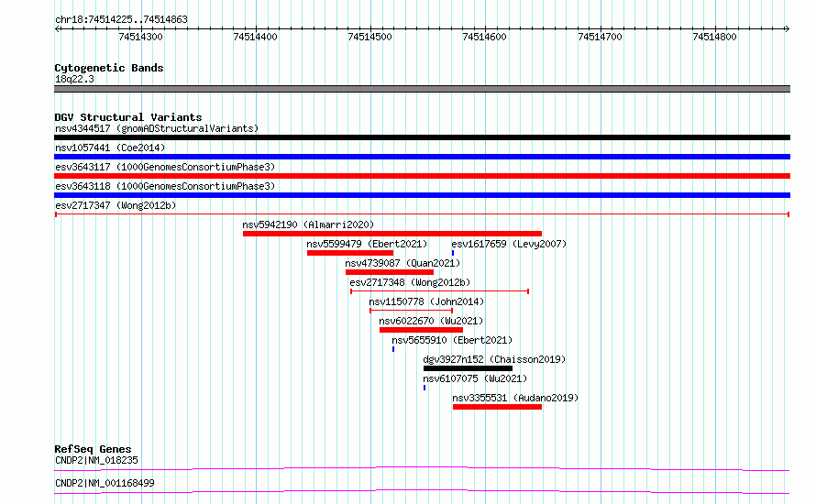Click ruler position 74514600

pyautogui.click(x=484, y=37)
